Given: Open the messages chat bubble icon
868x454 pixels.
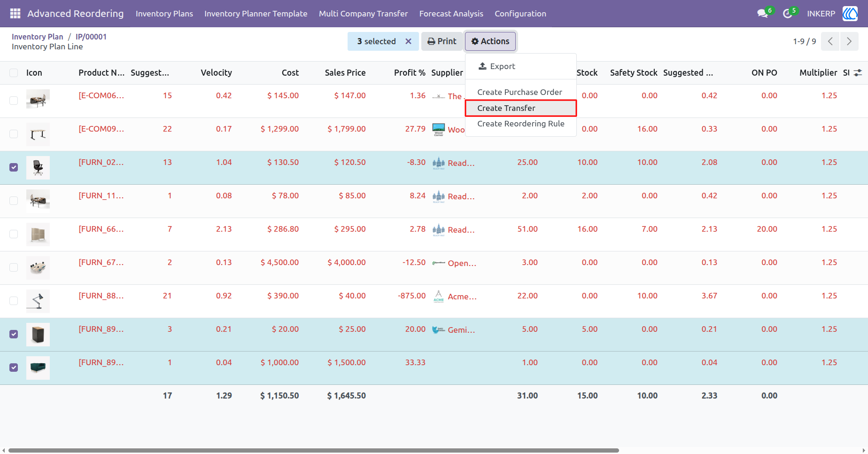Looking at the screenshot, I should point(762,14).
